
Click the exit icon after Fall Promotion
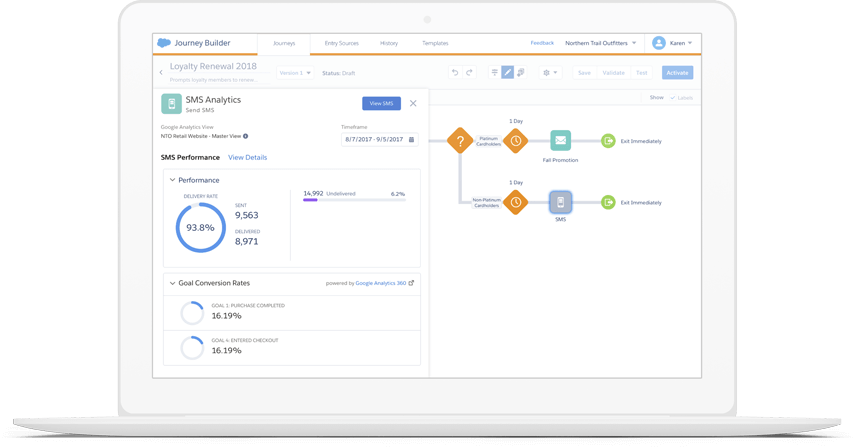pos(608,141)
